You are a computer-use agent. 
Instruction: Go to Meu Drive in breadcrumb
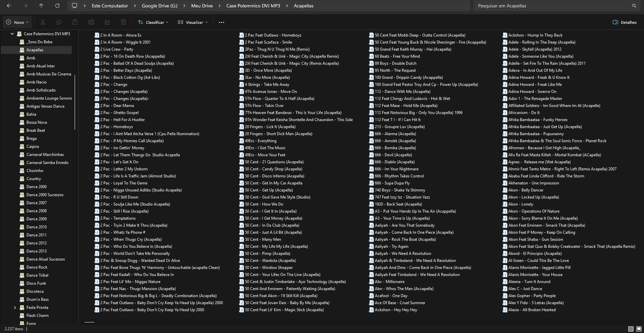pos(202,6)
